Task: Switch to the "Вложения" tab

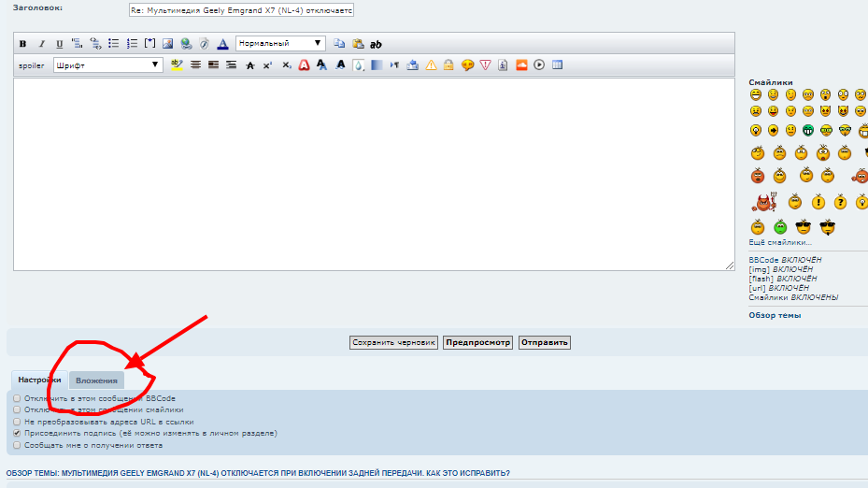Action: [97, 380]
